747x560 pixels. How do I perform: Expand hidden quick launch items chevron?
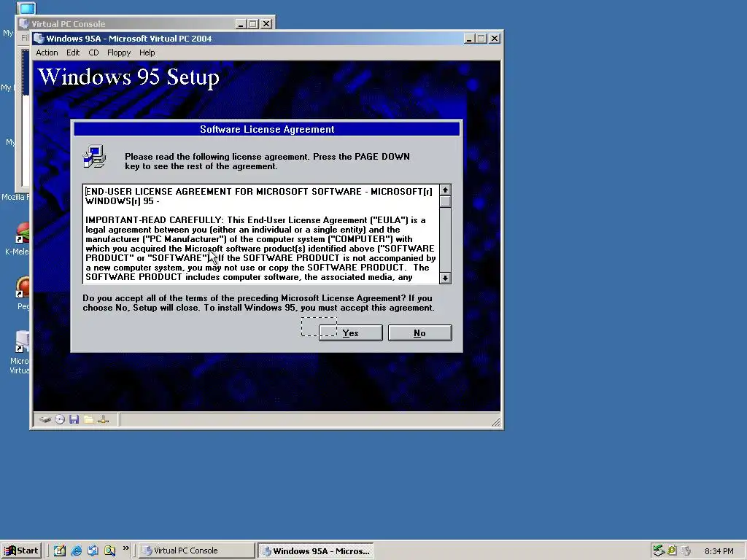[125, 548]
